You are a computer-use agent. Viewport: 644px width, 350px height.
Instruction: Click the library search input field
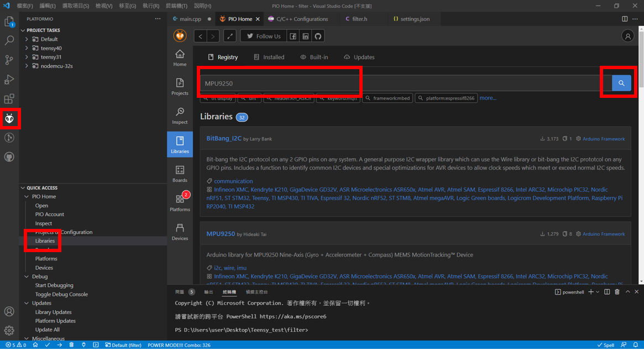tap(406, 83)
